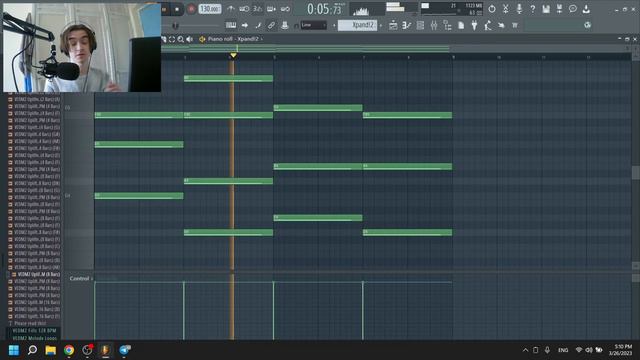Select the piano roll playback speaker tool
Viewport: 640px width, 360px height.
(189, 39)
